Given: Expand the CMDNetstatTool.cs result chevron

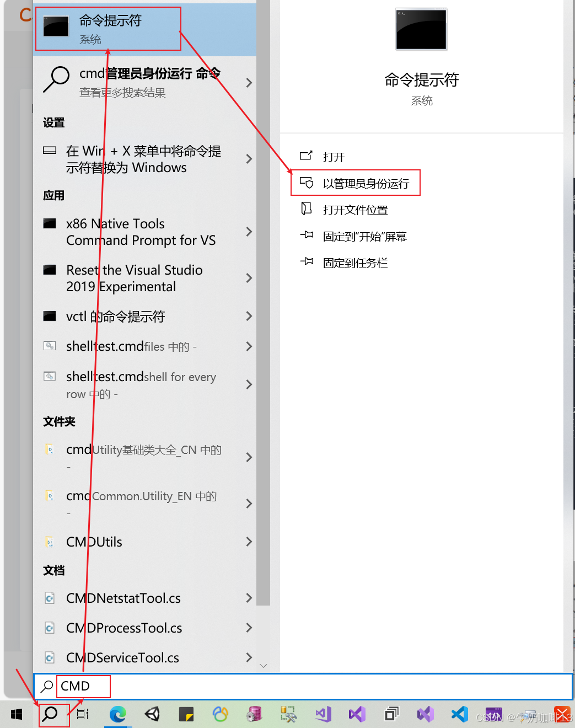Looking at the screenshot, I should (x=249, y=598).
